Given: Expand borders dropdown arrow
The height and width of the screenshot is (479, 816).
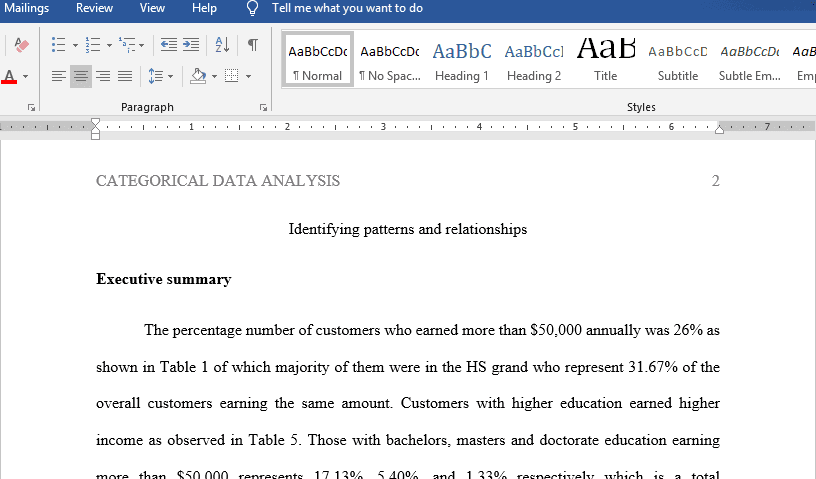Looking at the screenshot, I should [249, 77].
